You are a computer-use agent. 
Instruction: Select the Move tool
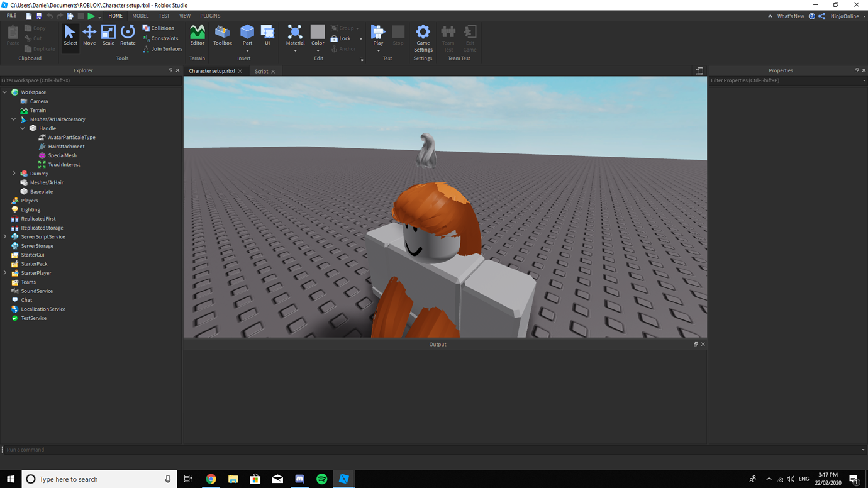coord(89,36)
